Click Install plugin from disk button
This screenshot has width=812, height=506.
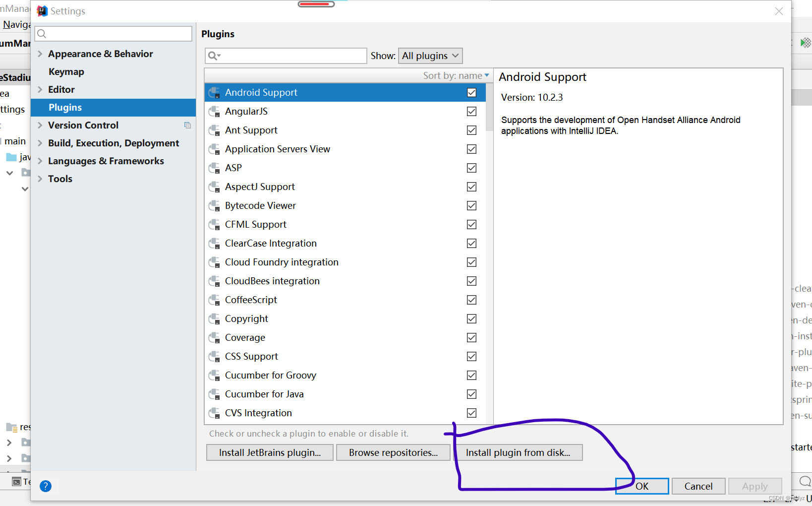tap(518, 452)
